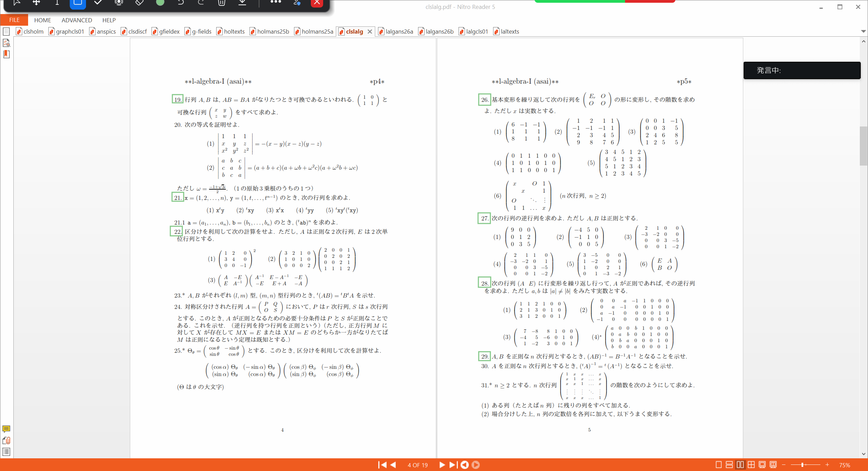The height and width of the screenshot is (471, 868).
Task: Go forward to the next view
Action: click(x=476, y=465)
